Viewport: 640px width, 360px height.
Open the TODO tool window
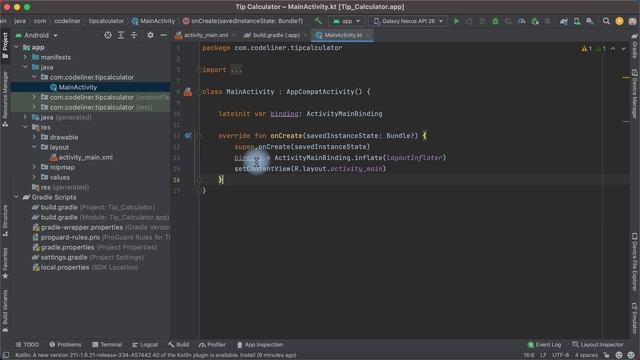(27, 345)
